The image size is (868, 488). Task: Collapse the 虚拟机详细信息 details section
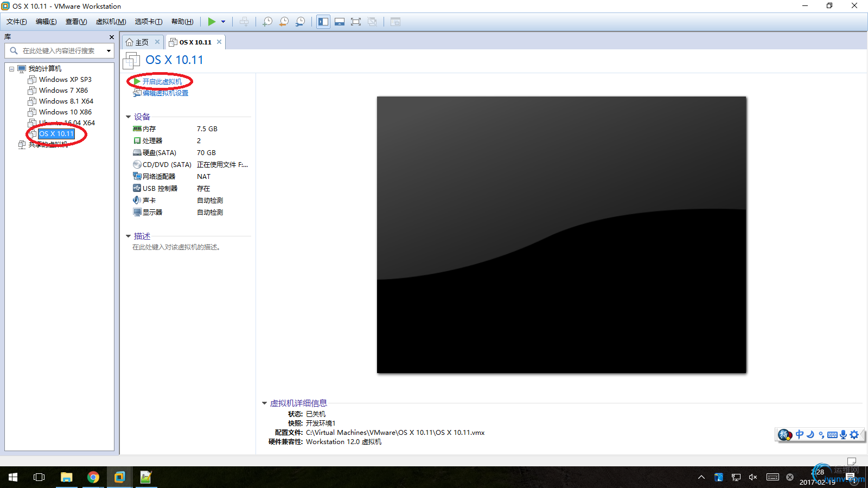tap(265, 403)
